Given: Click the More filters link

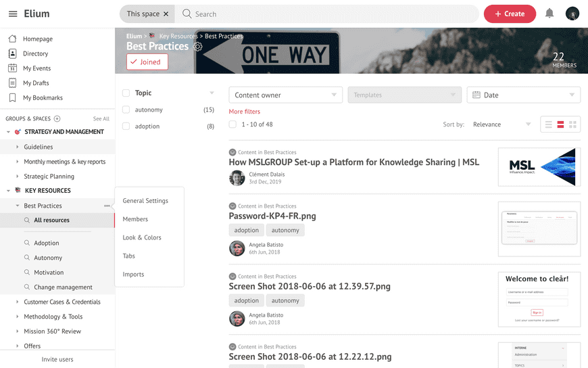Looking at the screenshot, I should (245, 112).
